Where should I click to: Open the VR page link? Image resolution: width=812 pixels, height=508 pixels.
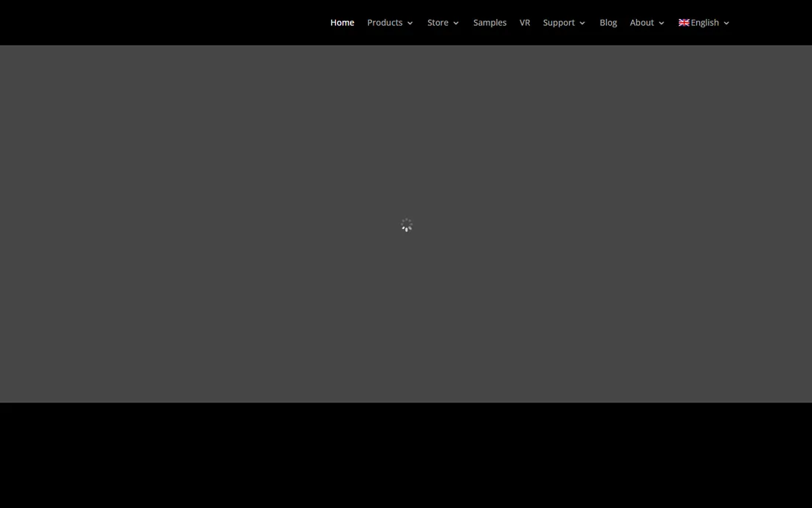(x=525, y=23)
